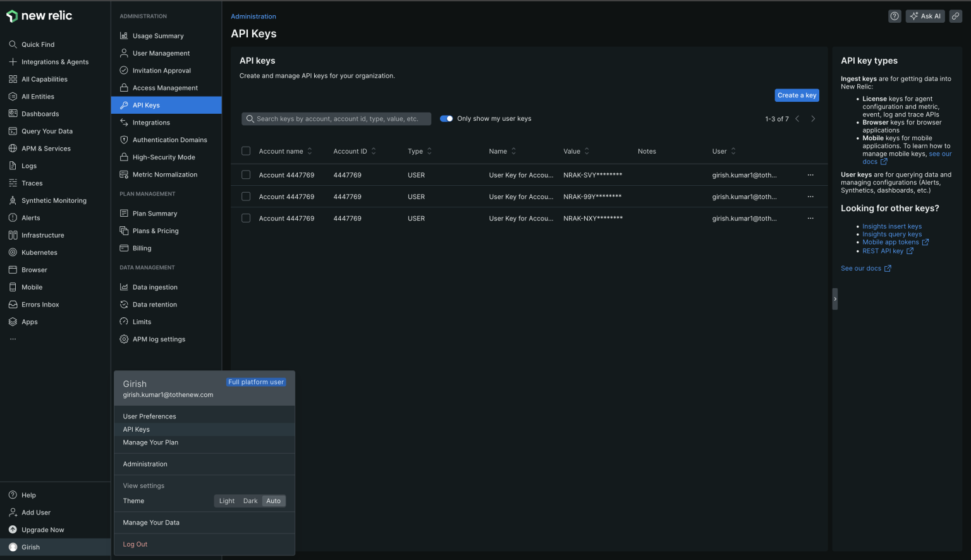971x560 pixels.
Task: Open the actions menu for the first key
Action: 811,174
